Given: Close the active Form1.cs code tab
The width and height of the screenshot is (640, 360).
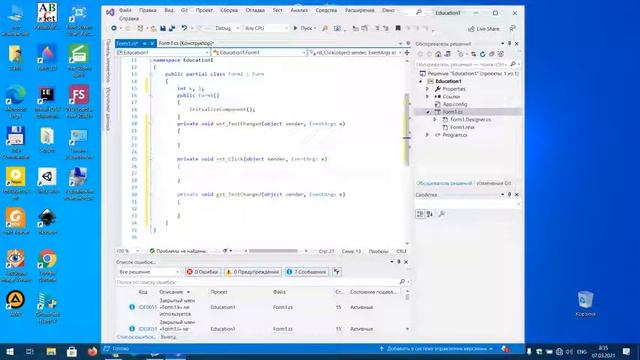Looking at the screenshot, I should tap(152, 43).
